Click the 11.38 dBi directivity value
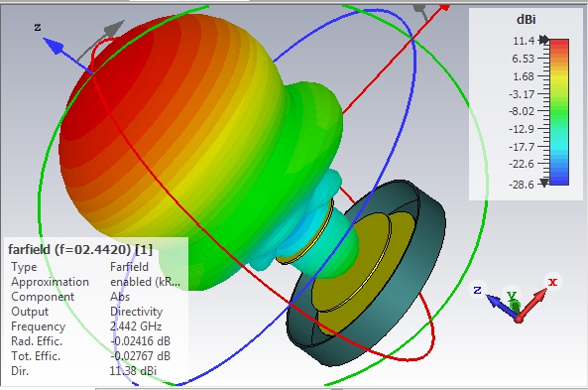 [x=133, y=371]
